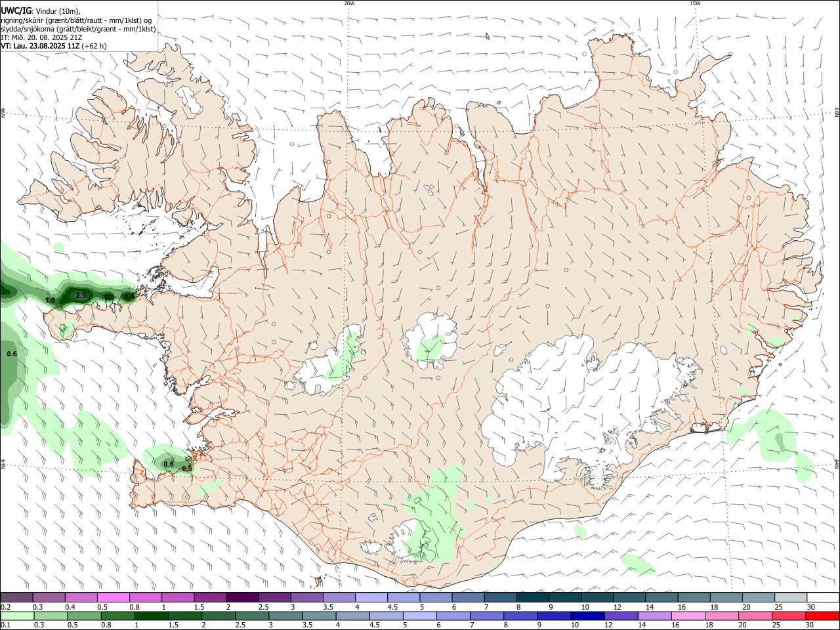Screen dimensions: 840x630
Task: Click the green precipitation patch on Hofsjökull glacier
Action: (x=430, y=350)
